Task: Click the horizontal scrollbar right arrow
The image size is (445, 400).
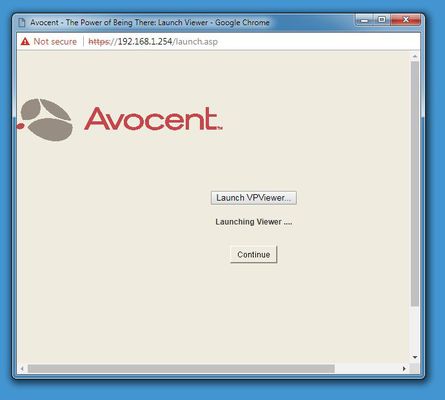Action: coord(404,369)
